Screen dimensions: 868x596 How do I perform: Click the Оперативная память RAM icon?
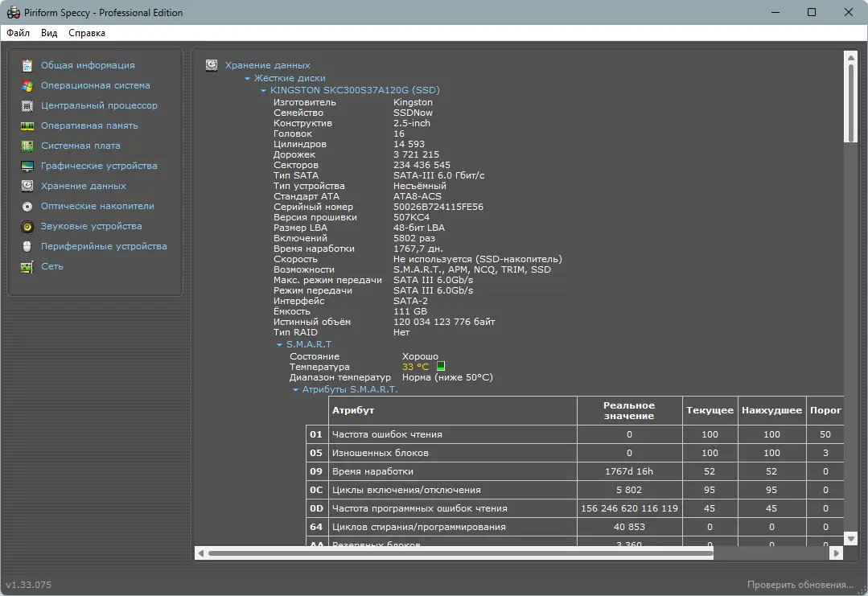click(27, 125)
